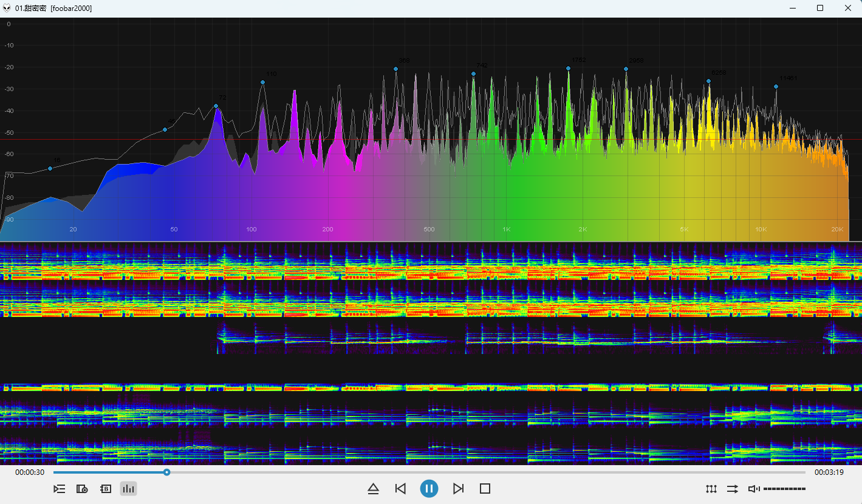The image size is (862, 504).
Task: Click the album/library view icon
Action: pyautogui.click(x=82, y=489)
